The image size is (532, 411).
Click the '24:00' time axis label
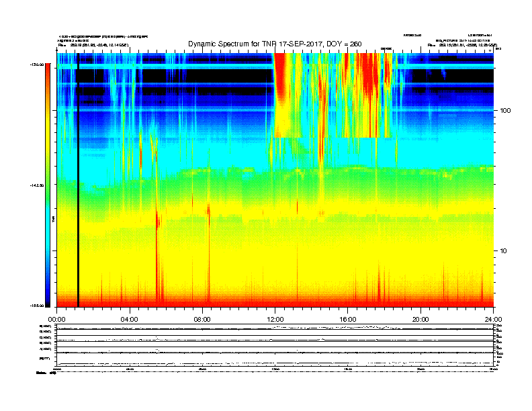493,320
